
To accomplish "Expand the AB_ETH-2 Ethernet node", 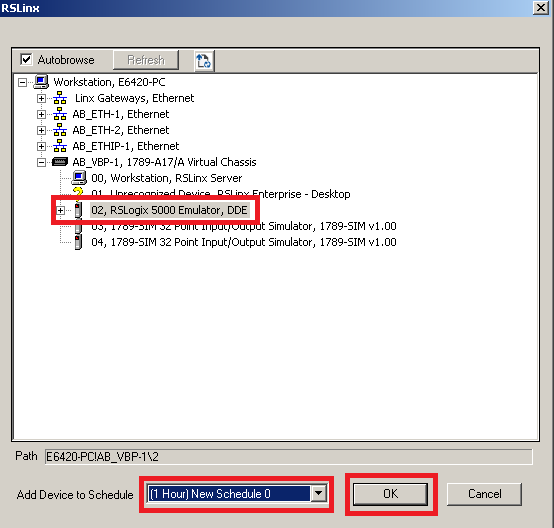I will point(41,130).
